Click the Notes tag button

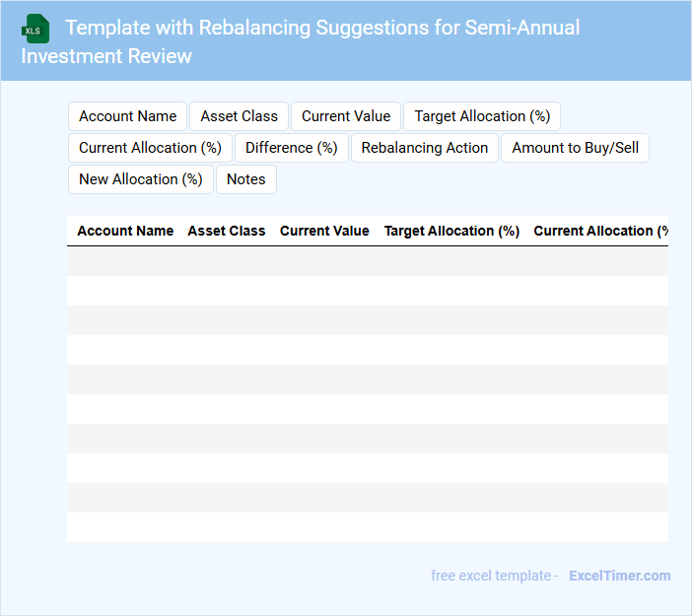coord(246,179)
